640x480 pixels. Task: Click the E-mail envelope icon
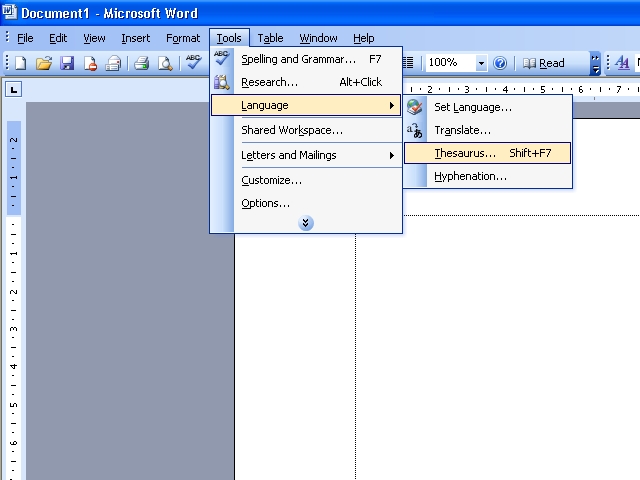coord(113,63)
